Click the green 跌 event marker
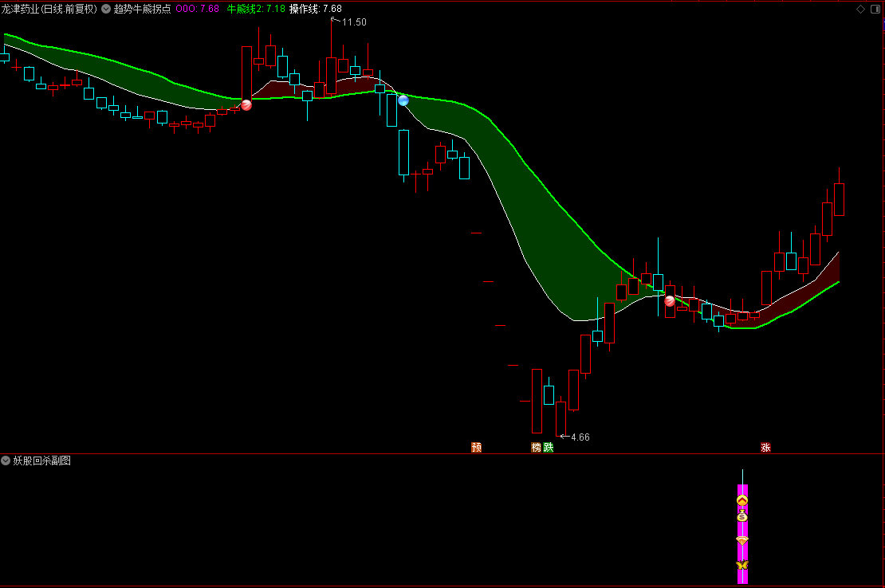This screenshot has height=588, width=885. (x=548, y=448)
